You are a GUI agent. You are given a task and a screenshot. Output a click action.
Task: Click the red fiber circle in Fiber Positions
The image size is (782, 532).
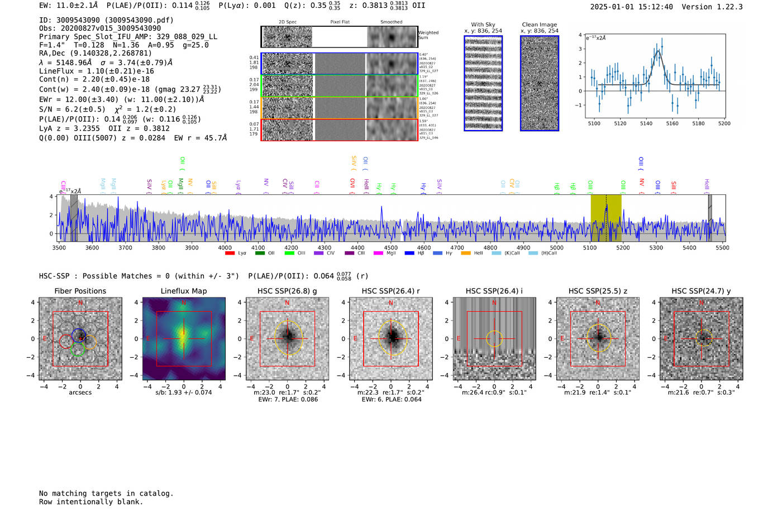tap(66, 341)
